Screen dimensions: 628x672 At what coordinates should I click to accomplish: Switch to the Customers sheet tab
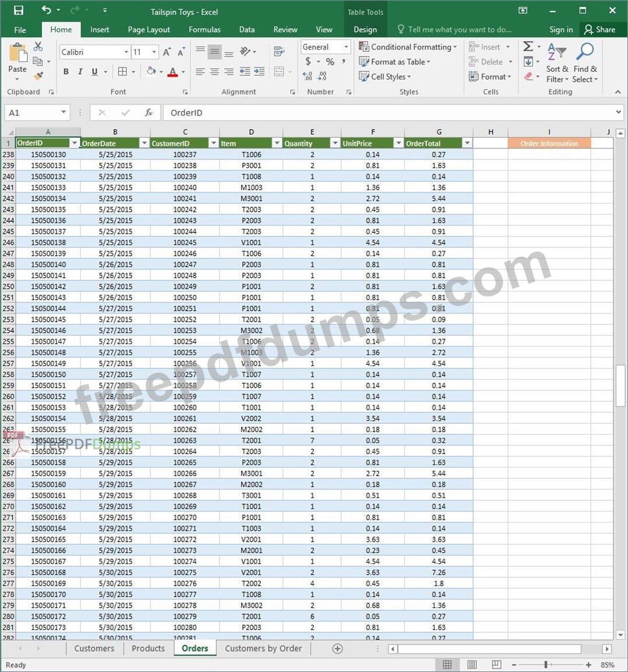pyautogui.click(x=94, y=649)
